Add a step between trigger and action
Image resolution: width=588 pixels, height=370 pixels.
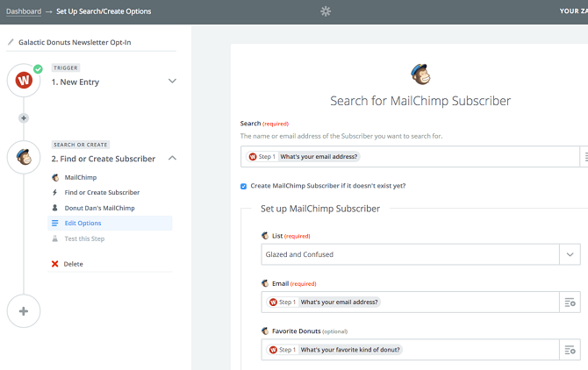[x=24, y=118]
